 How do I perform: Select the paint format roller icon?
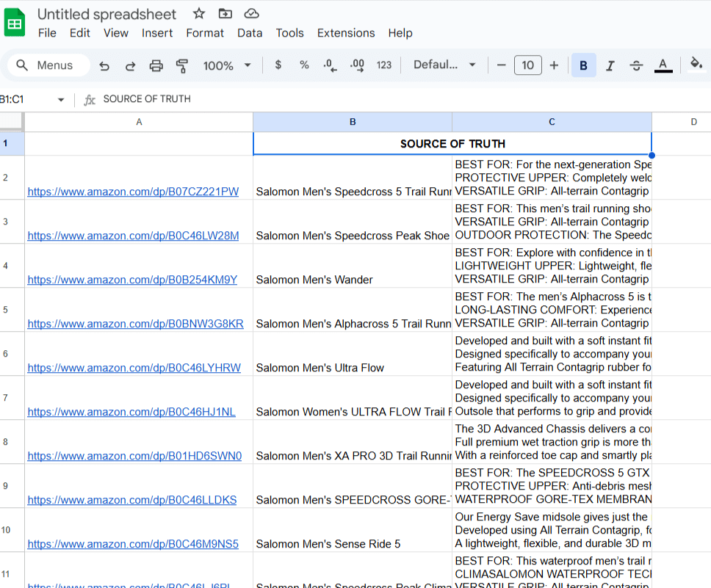182,65
